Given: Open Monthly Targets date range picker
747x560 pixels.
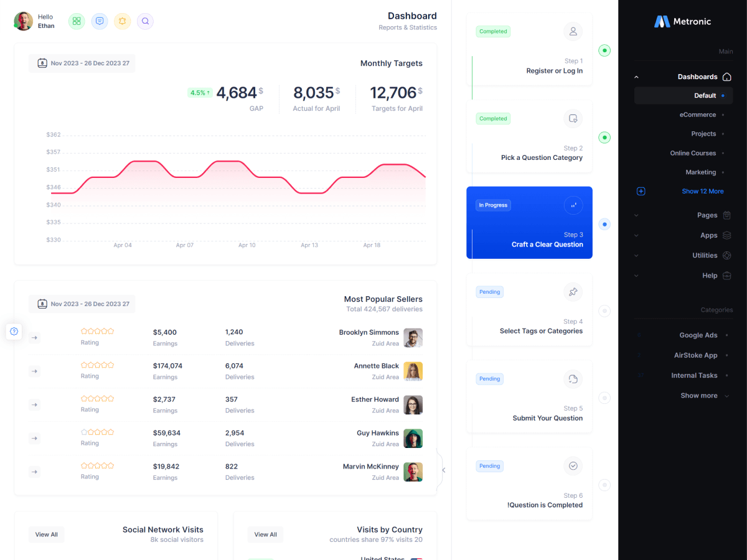Looking at the screenshot, I should click(x=82, y=63).
